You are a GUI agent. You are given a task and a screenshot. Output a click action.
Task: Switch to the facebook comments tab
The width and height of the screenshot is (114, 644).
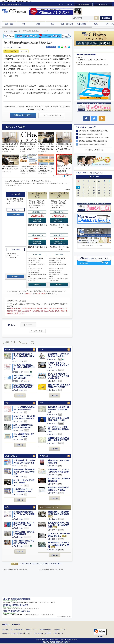(28, 325)
